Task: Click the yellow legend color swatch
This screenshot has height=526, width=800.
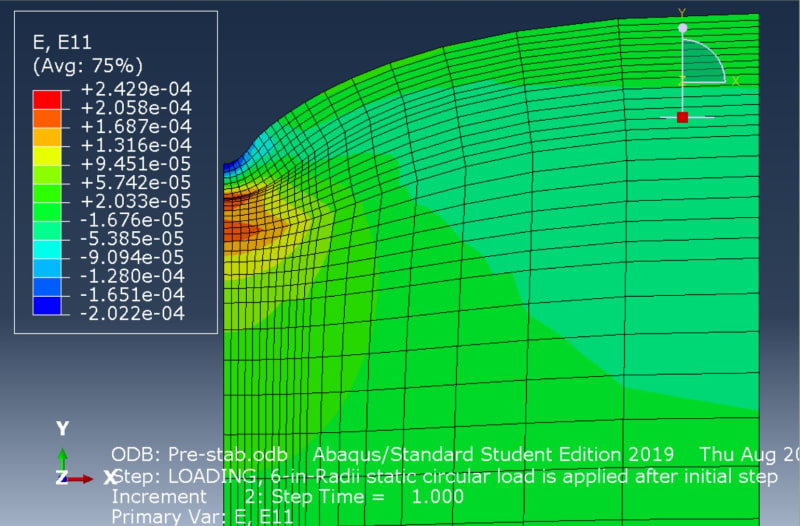Action: 47,156
